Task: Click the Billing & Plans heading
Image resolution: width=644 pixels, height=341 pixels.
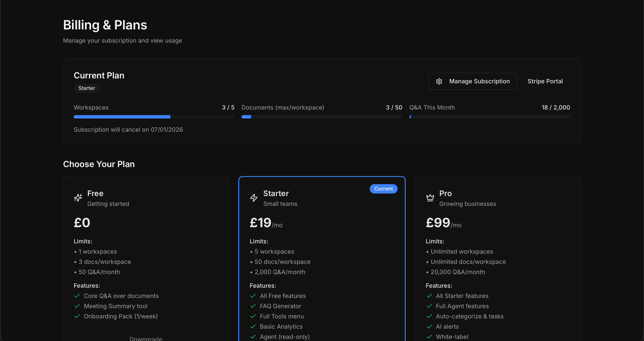Action: [x=105, y=25]
